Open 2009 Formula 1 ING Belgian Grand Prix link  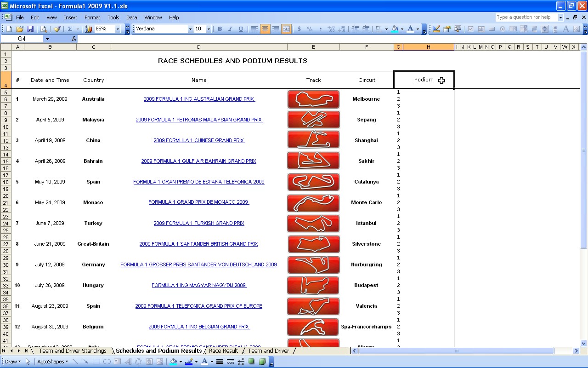point(199,327)
